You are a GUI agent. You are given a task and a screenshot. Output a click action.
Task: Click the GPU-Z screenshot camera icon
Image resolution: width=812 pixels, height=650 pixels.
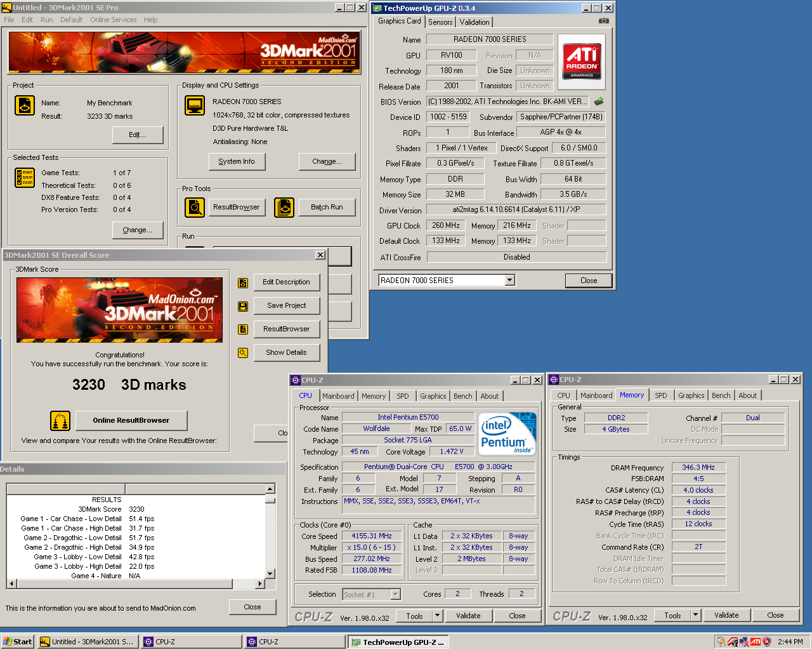point(604,21)
